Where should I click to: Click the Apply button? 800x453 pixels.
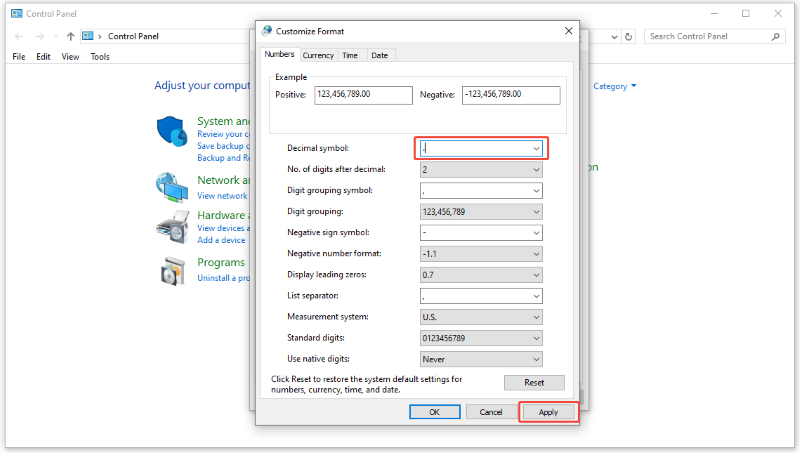tap(548, 412)
